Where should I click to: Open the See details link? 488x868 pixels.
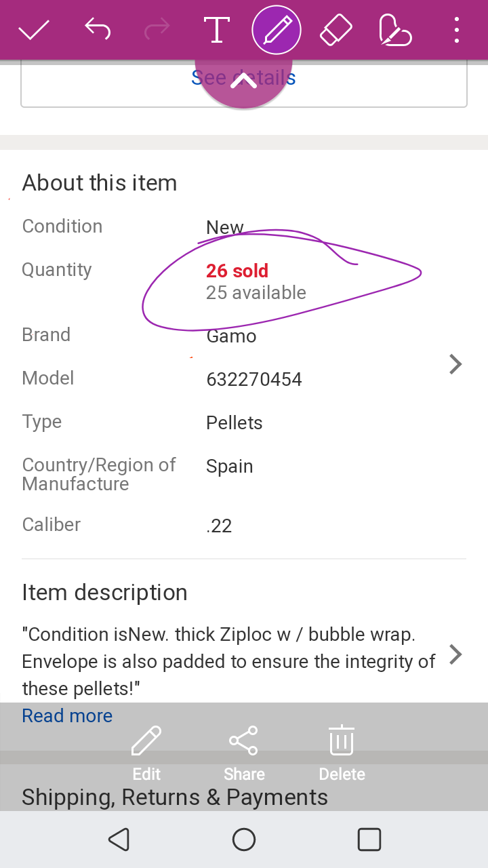click(x=243, y=78)
